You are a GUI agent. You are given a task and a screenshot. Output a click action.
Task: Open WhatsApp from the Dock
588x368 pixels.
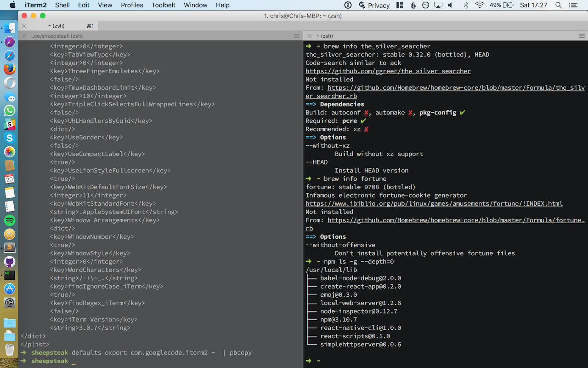pyautogui.click(x=10, y=110)
